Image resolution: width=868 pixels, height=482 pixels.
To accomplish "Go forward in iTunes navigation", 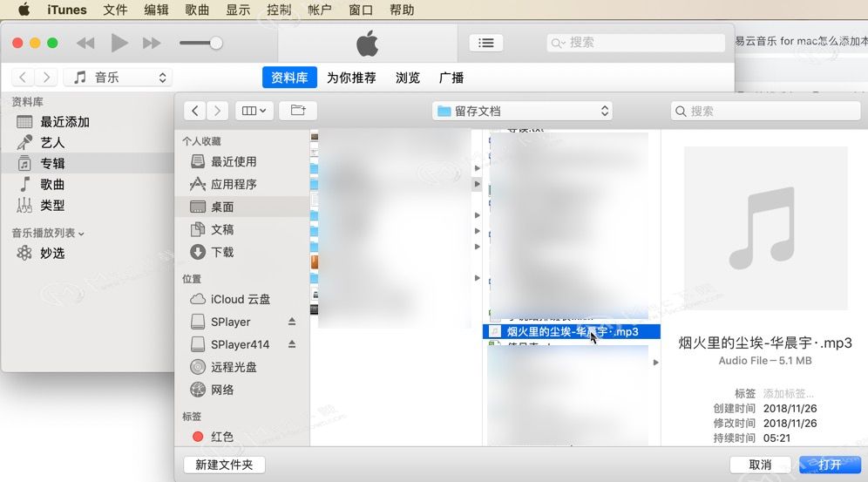I will click(x=46, y=78).
